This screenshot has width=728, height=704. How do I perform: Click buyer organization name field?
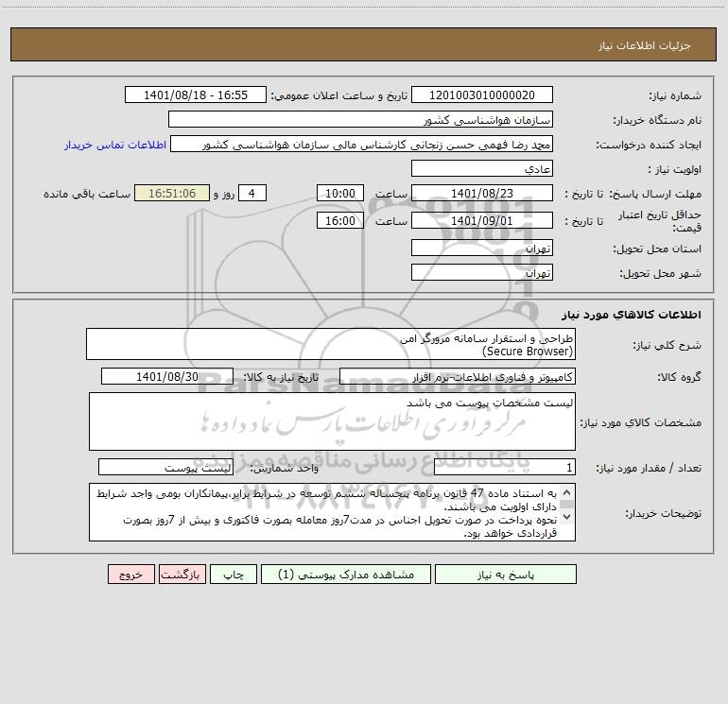coord(360,119)
